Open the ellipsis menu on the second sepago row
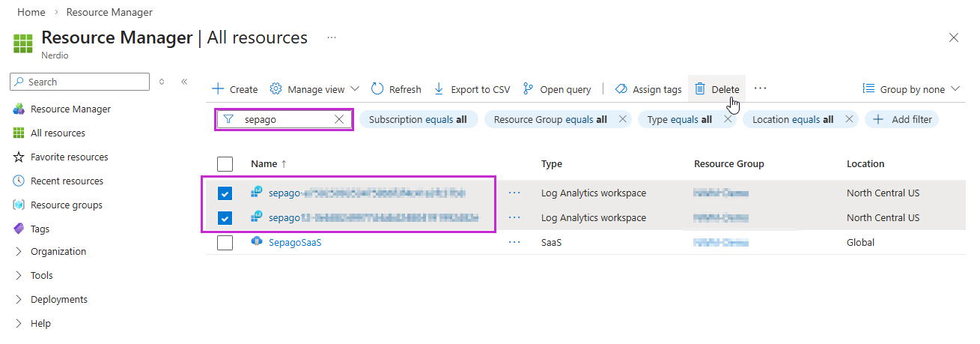The height and width of the screenshot is (344, 980). click(x=514, y=217)
